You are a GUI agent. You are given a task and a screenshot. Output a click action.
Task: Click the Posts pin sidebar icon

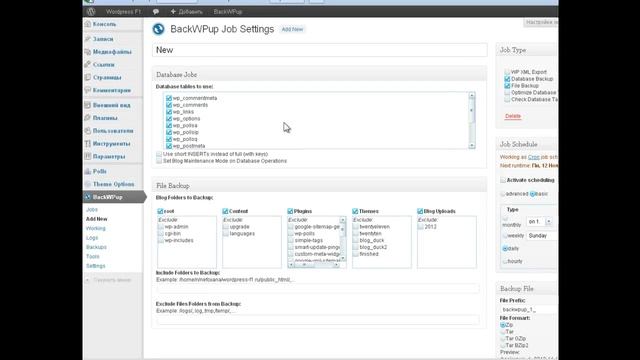pyautogui.click(x=88, y=39)
